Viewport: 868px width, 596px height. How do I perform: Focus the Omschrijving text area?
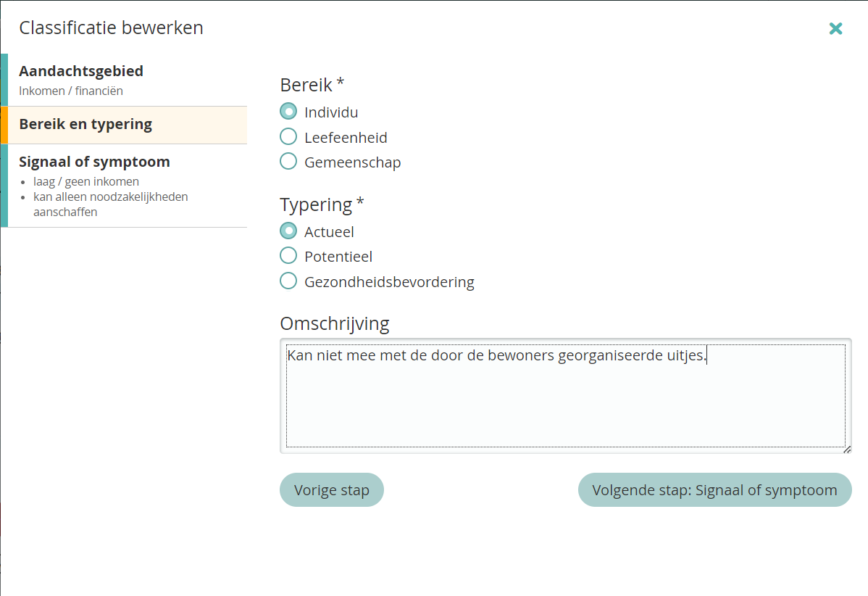(x=565, y=399)
